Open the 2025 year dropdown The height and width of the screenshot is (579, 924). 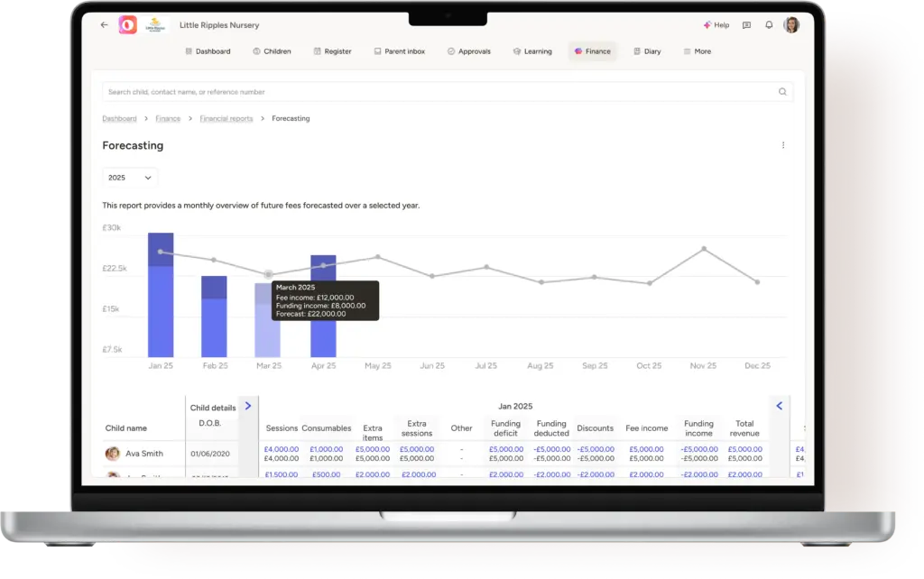[x=130, y=178]
